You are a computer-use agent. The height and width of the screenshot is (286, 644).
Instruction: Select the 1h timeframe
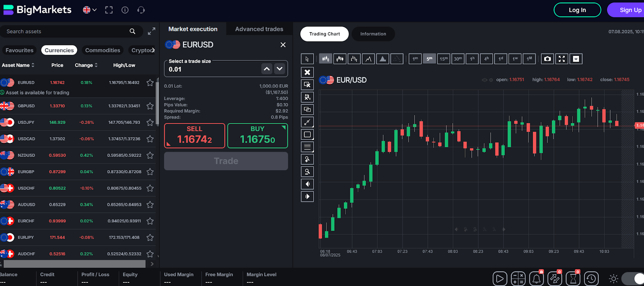(x=472, y=59)
